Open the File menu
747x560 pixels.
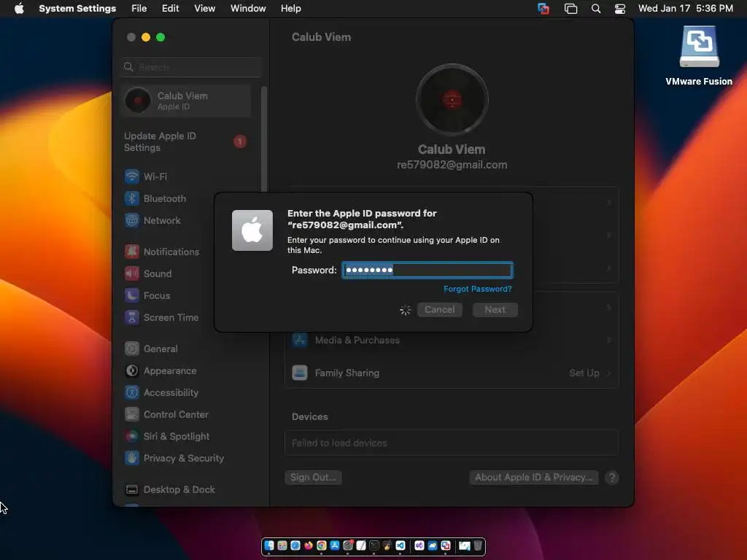tap(139, 9)
